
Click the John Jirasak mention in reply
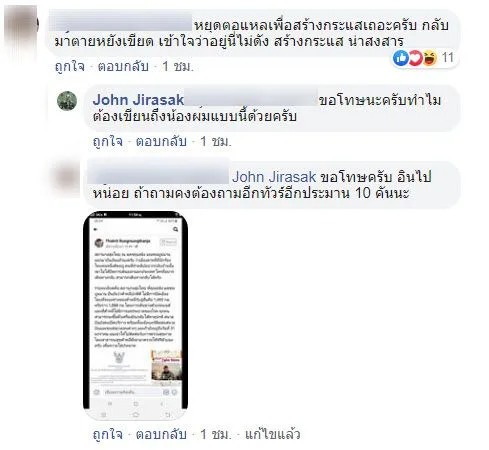[274, 177]
